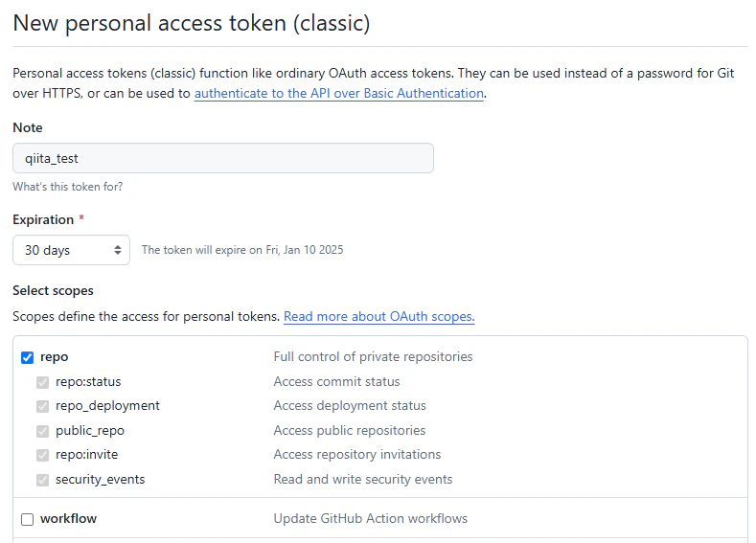Enable the workflow scope checkbox
Viewport: 756px width, 543px height.
[28, 519]
